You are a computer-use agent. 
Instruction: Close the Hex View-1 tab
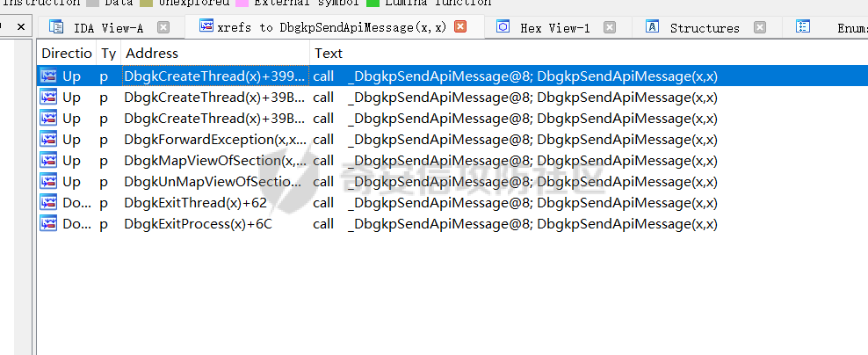pyautogui.click(x=611, y=27)
